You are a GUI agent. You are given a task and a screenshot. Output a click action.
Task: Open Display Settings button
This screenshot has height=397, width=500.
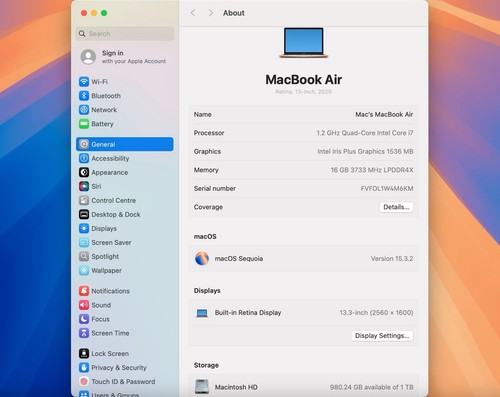(x=382, y=336)
